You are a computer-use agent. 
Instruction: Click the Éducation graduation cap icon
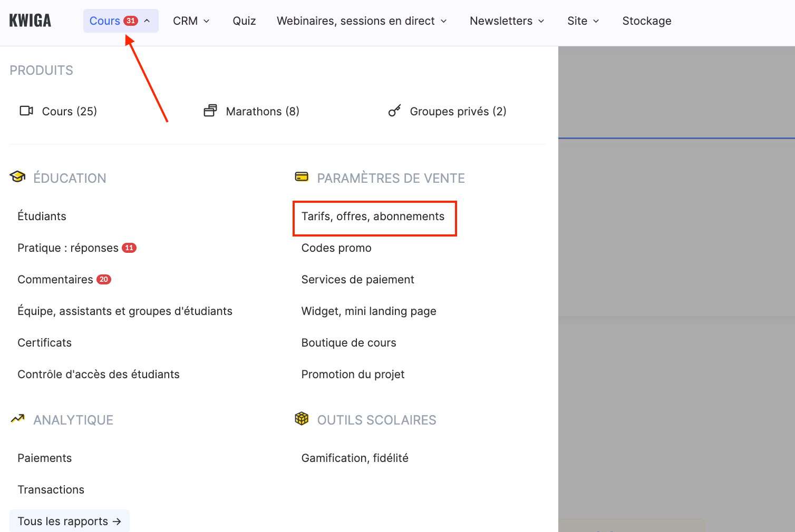17,177
